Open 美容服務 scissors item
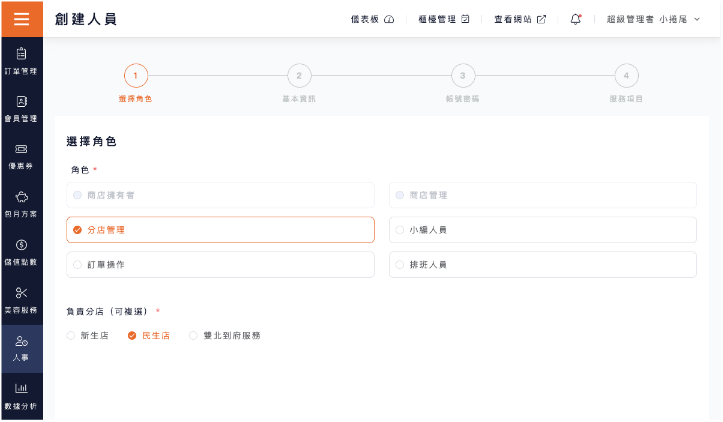723x422 pixels. 21,301
